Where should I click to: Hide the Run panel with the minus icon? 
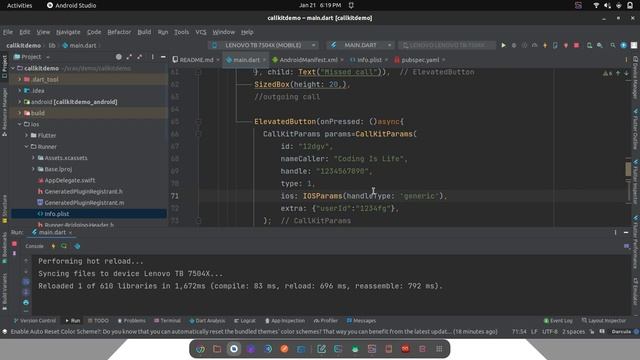626,232
